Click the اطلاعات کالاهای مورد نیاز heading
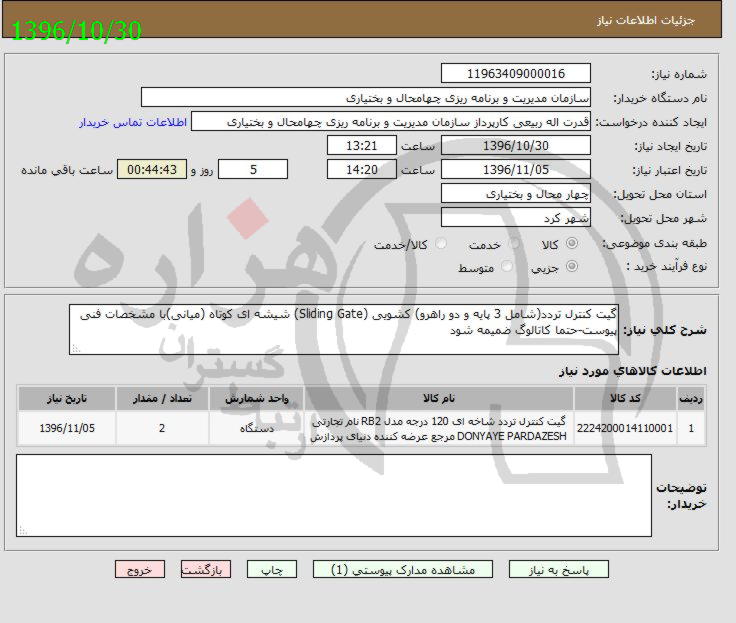 tap(632, 371)
